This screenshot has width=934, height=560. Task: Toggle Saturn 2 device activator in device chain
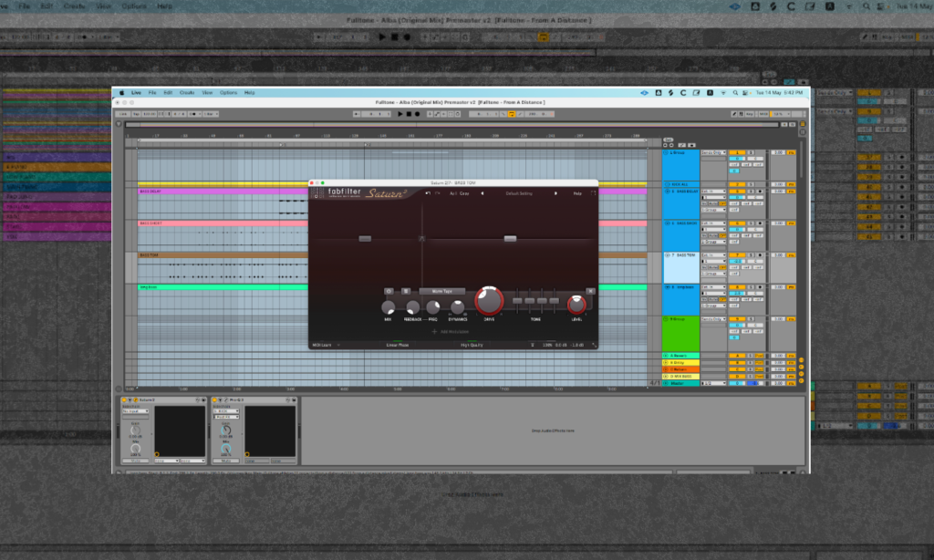125,400
